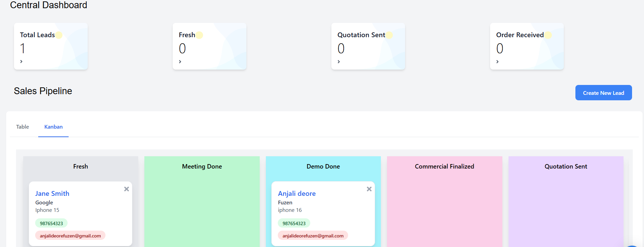Click the Central Dashboard heading
The height and width of the screenshot is (247, 644).
click(48, 5)
